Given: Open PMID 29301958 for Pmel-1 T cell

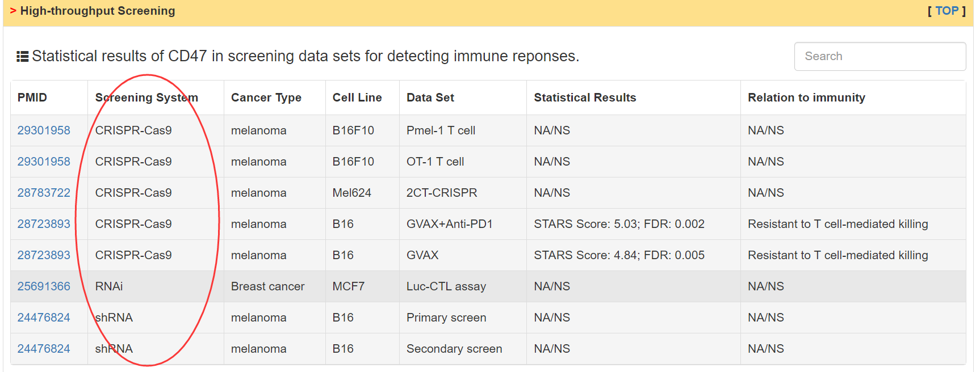Looking at the screenshot, I should point(44,130).
